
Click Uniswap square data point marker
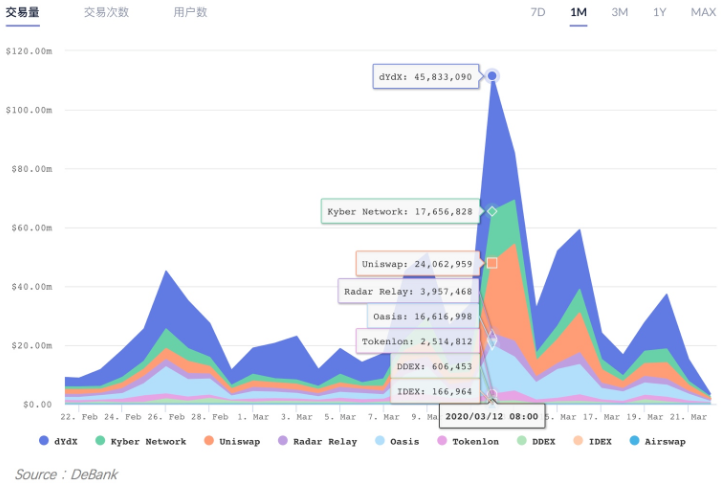click(492, 263)
